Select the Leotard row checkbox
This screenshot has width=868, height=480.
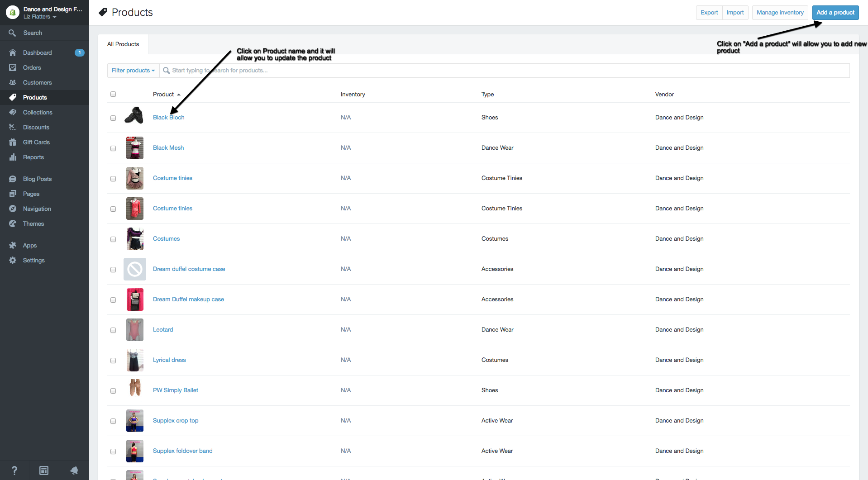113,330
